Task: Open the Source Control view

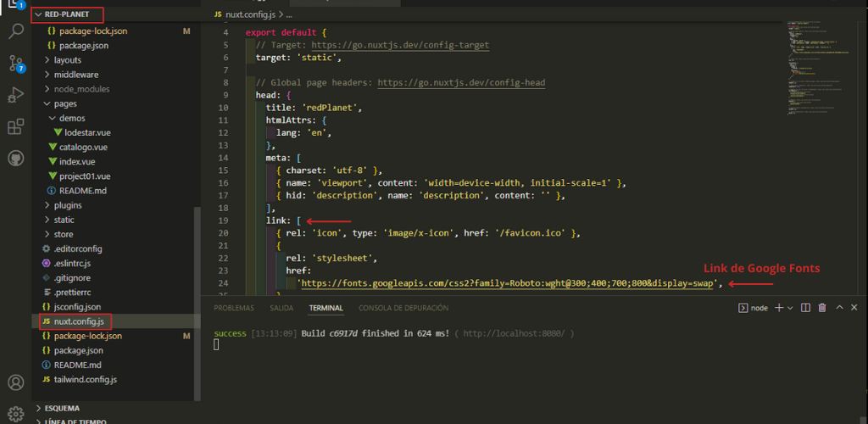Action: pyautogui.click(x=17, y=63)
